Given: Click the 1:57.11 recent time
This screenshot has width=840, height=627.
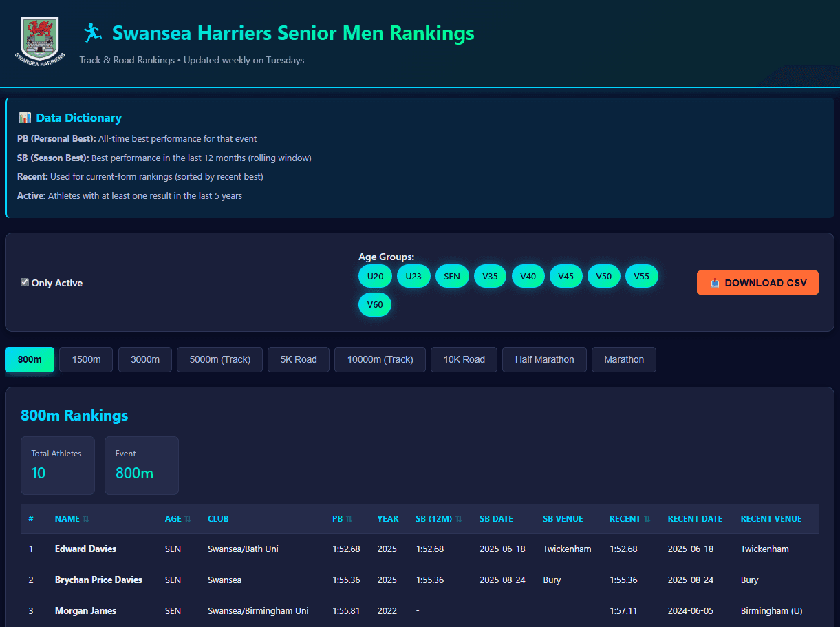Looking at the screenshot, I should click(x=623, y=610).
